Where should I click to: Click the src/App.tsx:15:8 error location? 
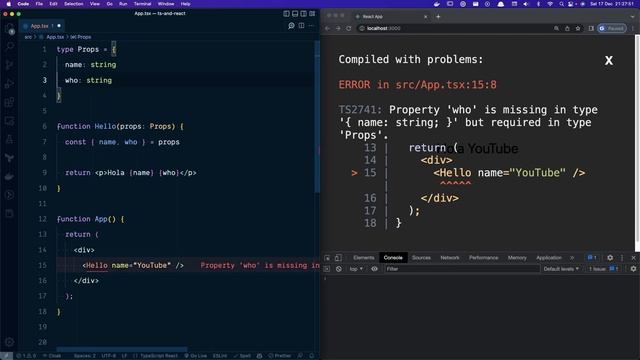point(446,84)
